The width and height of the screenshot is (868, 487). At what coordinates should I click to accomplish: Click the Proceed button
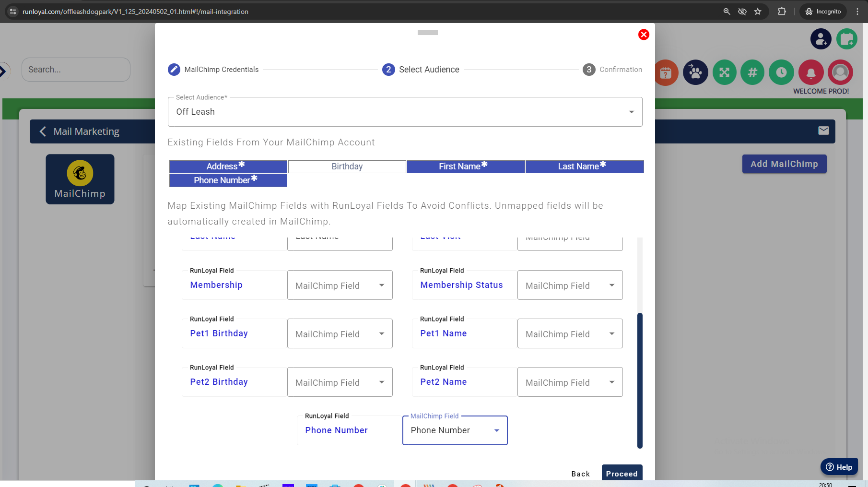[x=622, y=473]
